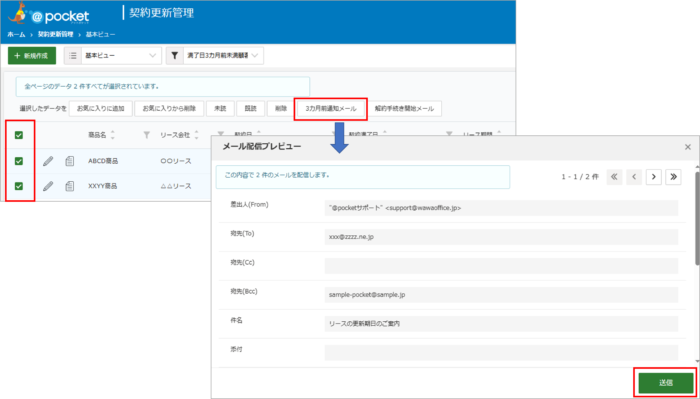This screenshot has width=700, height=399.
Task: Click お気に入りに追加 button
Action: tap(101, 108)
